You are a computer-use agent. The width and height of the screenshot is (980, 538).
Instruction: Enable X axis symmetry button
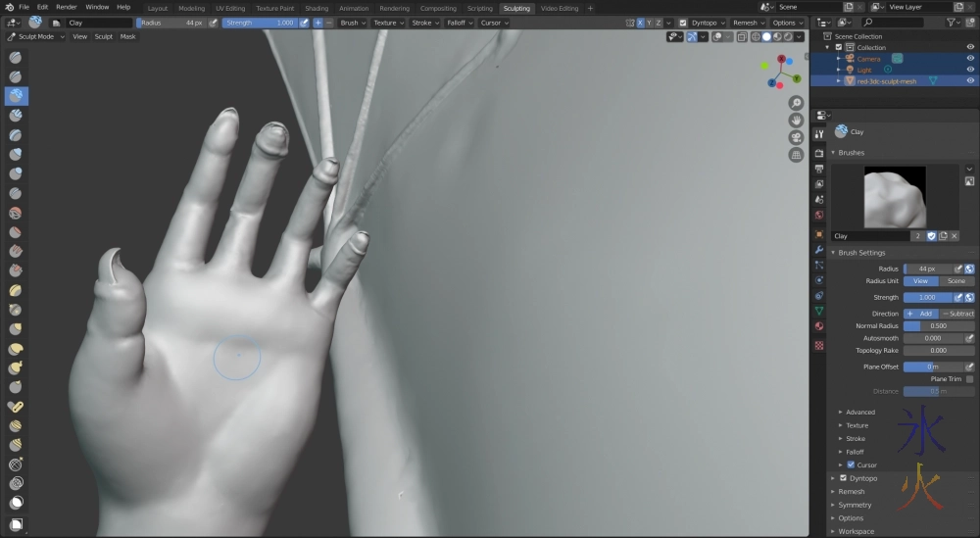point(641,23)
